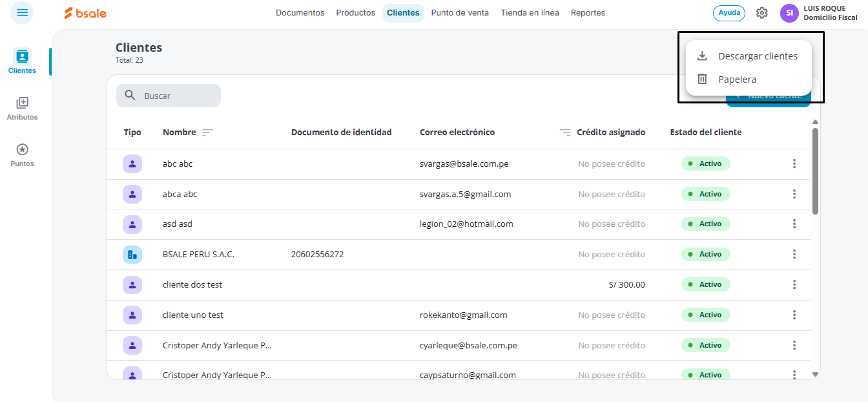This screenshot has height=402, width=868.
Task: Click person type icon for cliente uno test
Action: coord(132,315)
